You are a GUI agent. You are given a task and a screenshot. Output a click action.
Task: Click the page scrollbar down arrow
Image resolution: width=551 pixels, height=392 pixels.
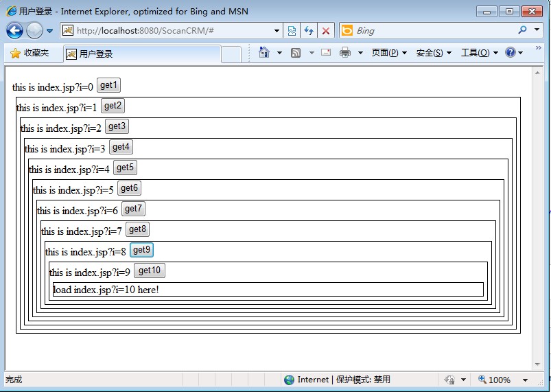point(537,364)
